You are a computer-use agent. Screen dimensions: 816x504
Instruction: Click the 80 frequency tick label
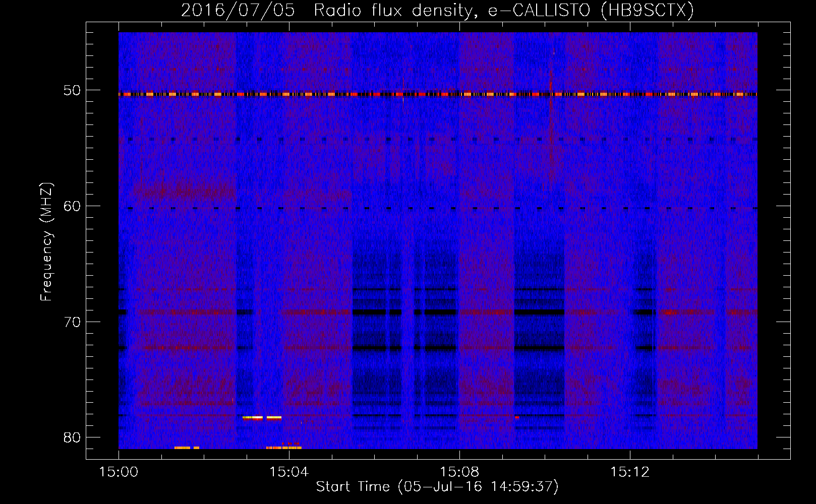72,437
